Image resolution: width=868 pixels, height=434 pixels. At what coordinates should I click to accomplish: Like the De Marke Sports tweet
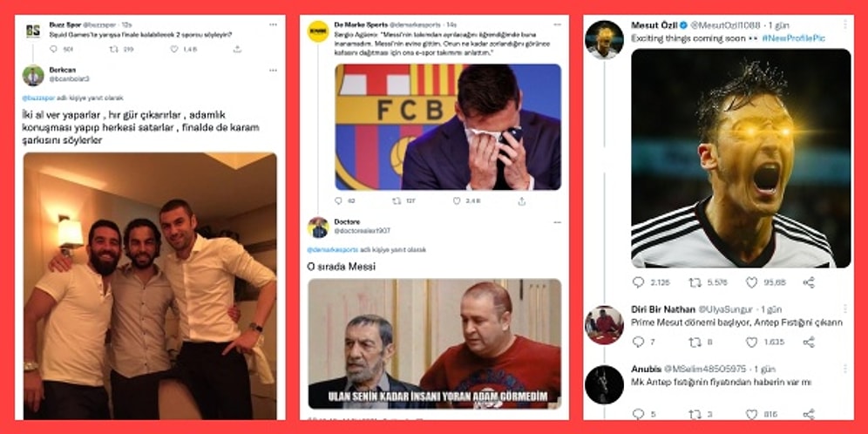(x=456, y=200)
